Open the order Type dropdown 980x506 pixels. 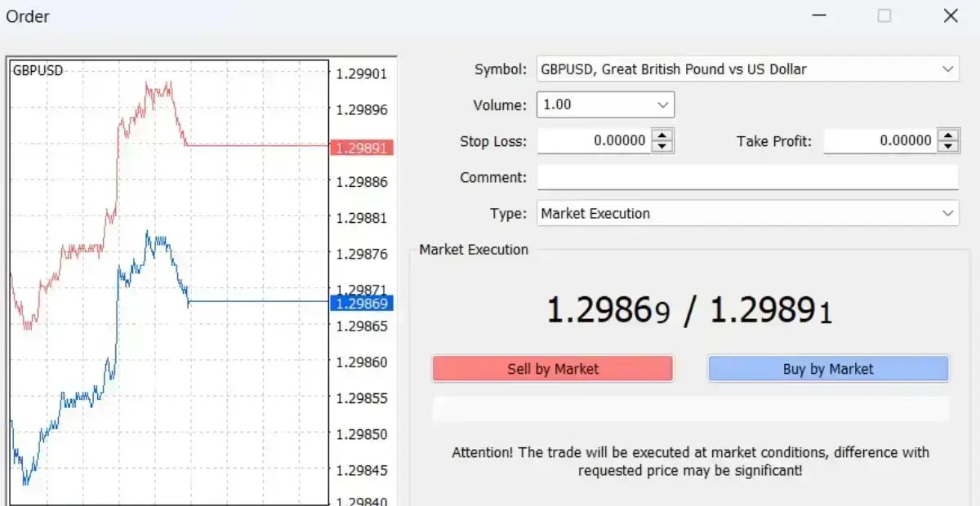coord(949,213)
